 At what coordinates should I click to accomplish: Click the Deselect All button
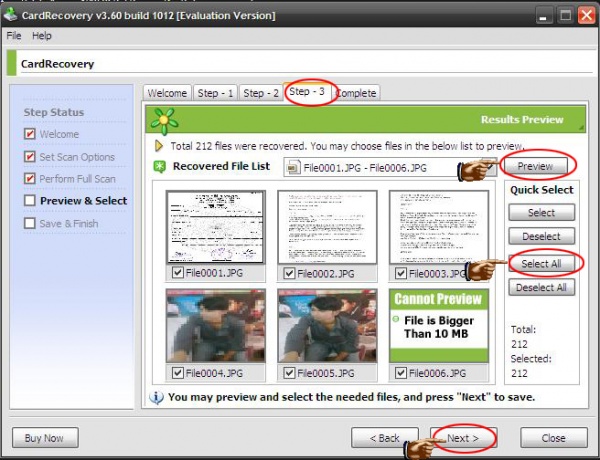coord(541,287)
